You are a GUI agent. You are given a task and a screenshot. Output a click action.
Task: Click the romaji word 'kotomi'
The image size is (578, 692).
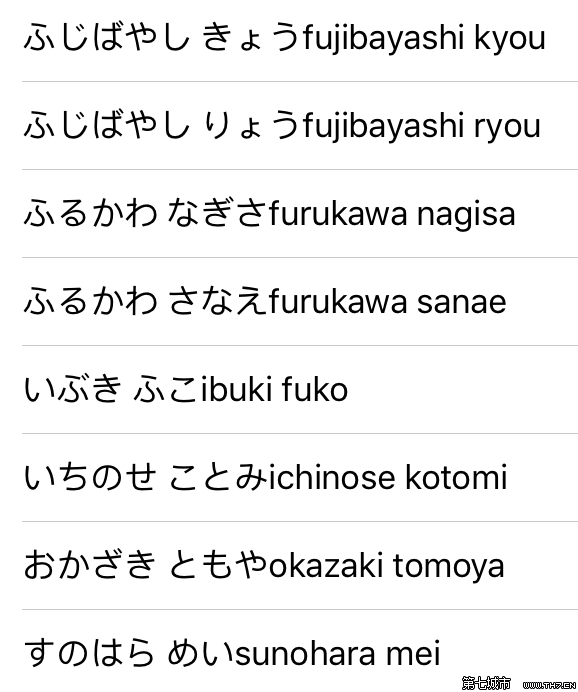pos(456,477)
